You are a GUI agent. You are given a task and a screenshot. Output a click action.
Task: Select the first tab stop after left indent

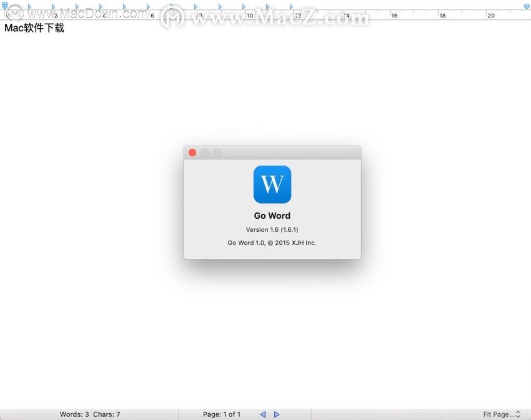point(30,6)
